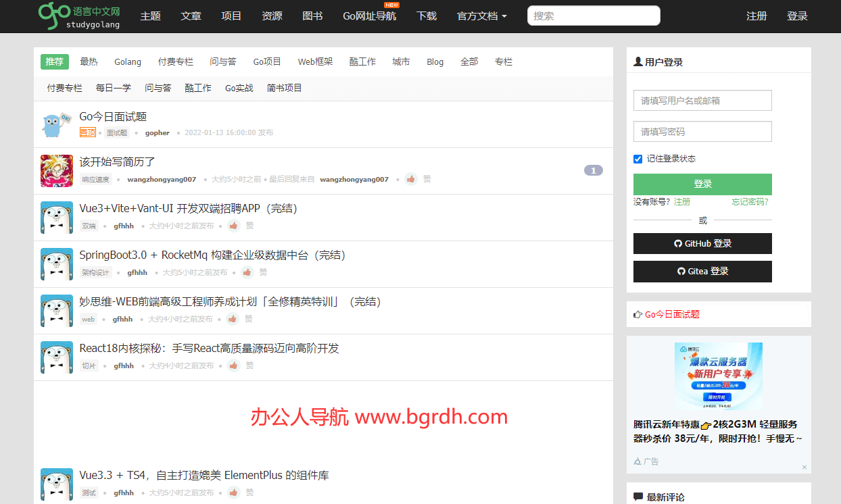
Task: Click the Gopher avatar beside Go今日面试题
Action: [x=57, y=124]
